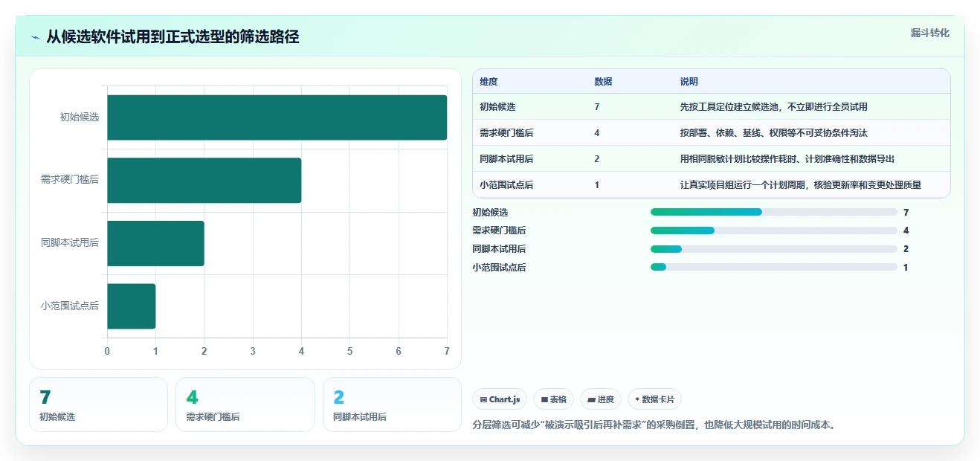The width and height of the screenshot is (980, 461).
Task: Click the description starting 先按工具定位建立候选池
Action: (773, 107)
